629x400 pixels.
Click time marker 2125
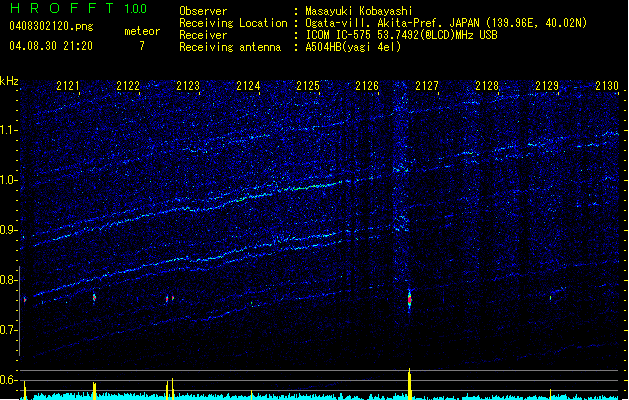pyautogui.click(x=308, y=85)
